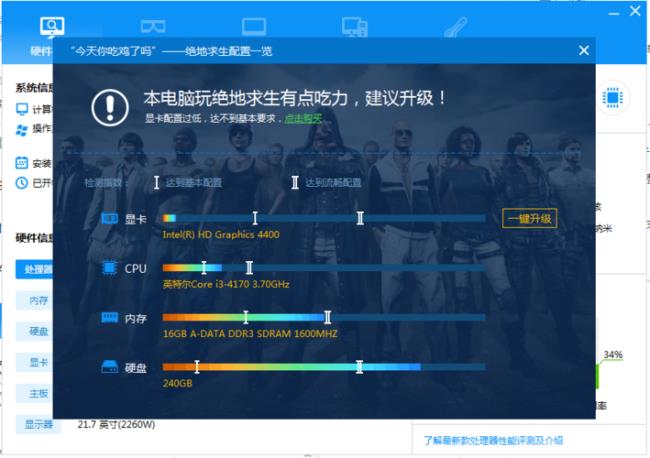Click the 硬盘 hard disk icon in dialog
Viewport: 650px width, 458px height.
pyautogui.click(x=110, y=367)
